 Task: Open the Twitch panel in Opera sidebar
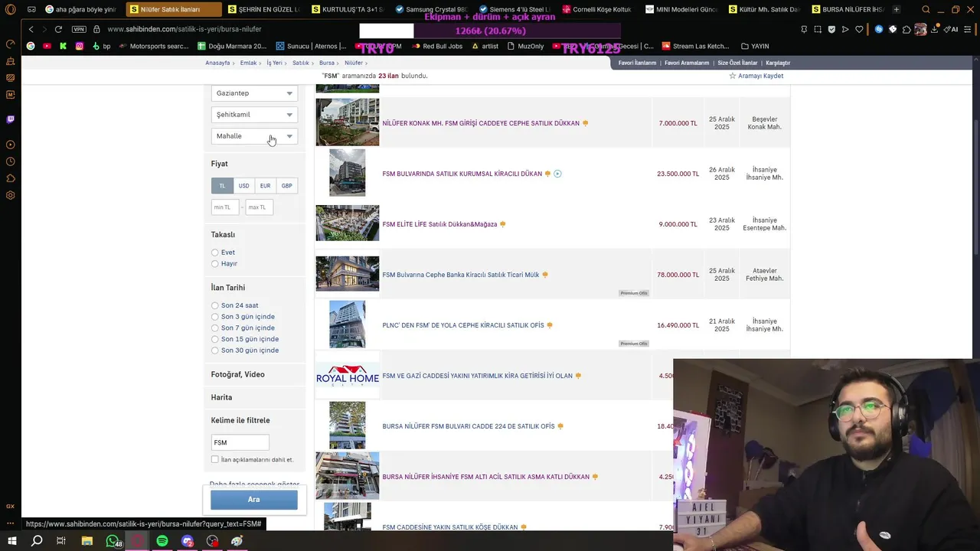11,119
